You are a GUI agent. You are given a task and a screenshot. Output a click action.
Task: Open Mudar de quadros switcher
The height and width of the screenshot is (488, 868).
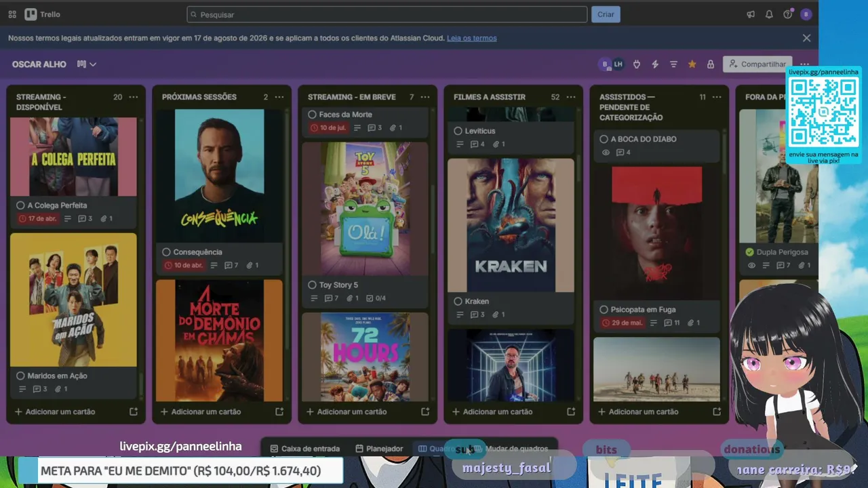511,449
